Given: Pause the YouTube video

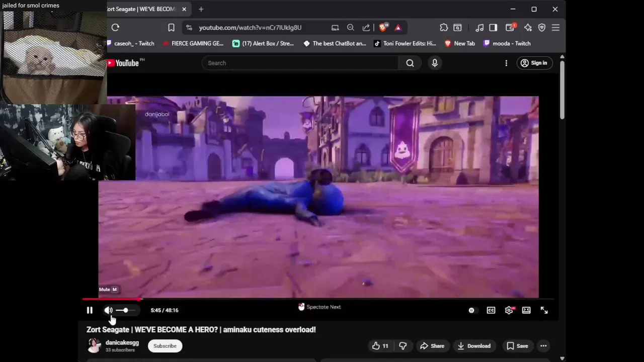Looking at the screenshot, I should (90, 310).
